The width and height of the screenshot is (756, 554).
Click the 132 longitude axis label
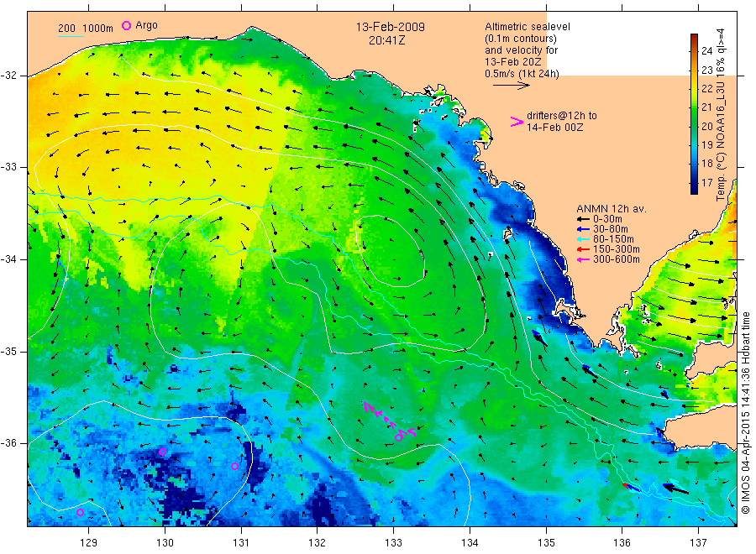click(318, 543)
